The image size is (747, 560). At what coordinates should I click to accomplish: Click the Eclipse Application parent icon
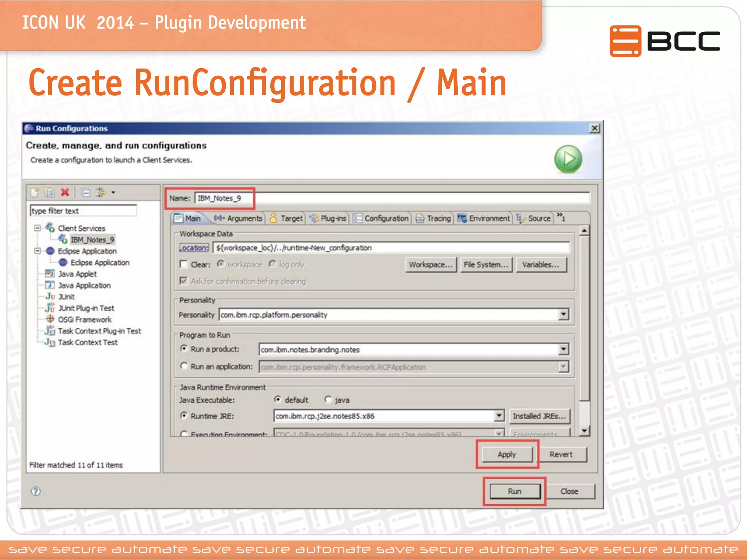click(x=50, y=251)
